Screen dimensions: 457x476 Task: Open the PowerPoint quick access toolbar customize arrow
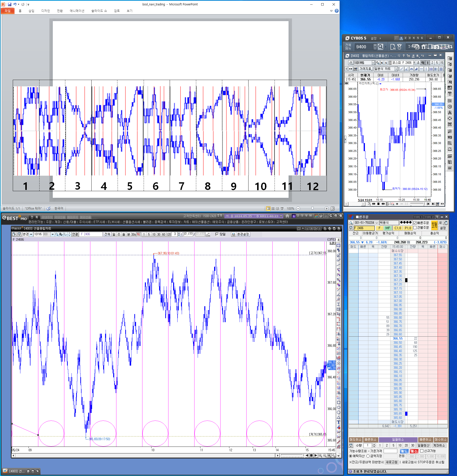coord(28,4)
